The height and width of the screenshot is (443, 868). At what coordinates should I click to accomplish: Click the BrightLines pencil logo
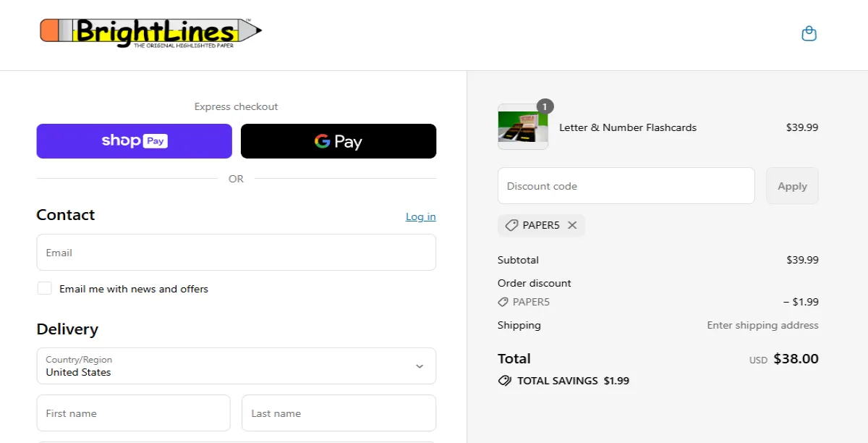[x=150, y=33]
